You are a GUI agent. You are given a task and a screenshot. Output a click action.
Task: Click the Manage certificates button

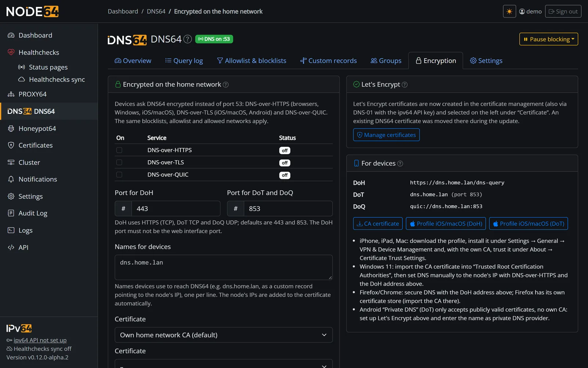386,135
